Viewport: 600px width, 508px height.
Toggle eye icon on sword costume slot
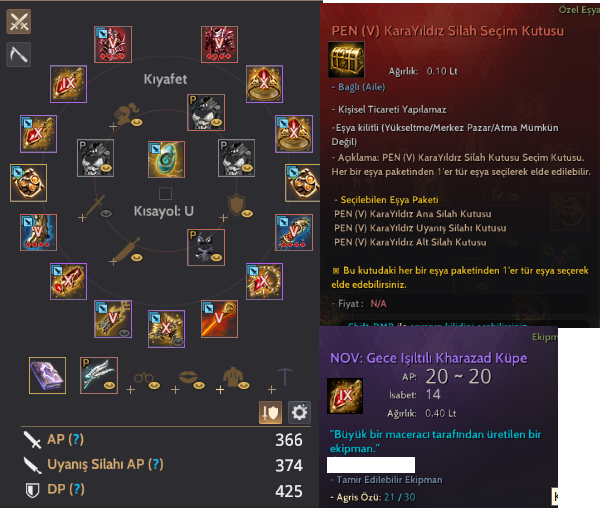pyautogui.click(x=106, y=213)
